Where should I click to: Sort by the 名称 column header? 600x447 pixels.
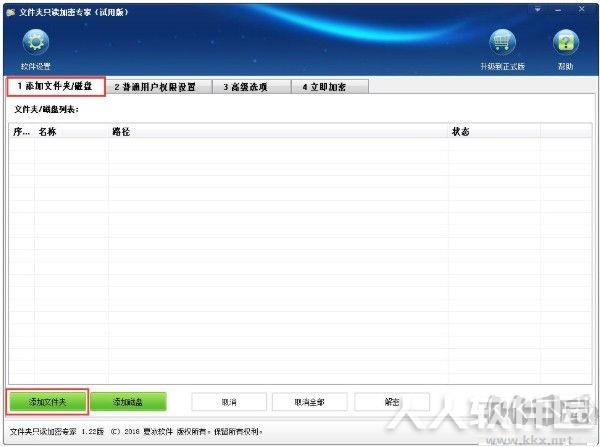coord(72,132)
